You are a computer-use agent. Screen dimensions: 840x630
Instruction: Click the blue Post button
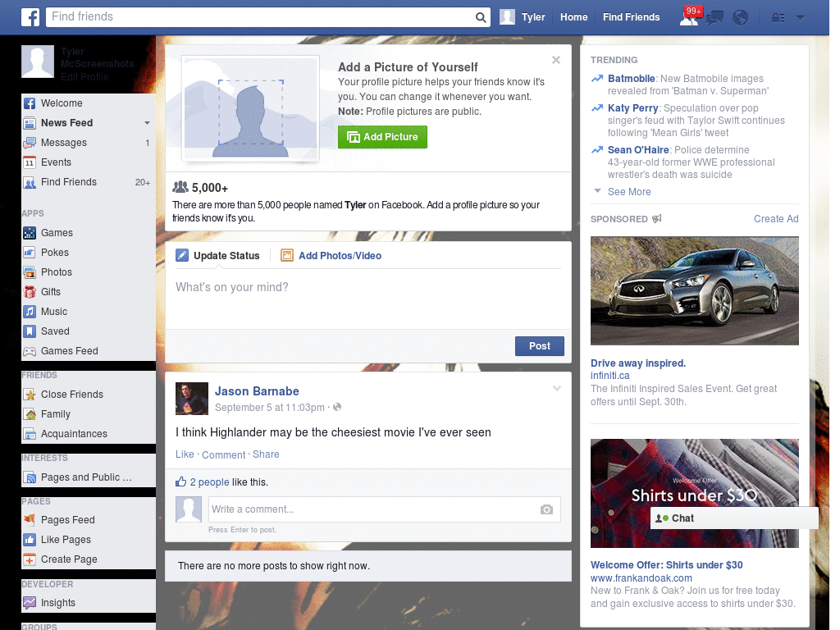(x=540, y=346)
